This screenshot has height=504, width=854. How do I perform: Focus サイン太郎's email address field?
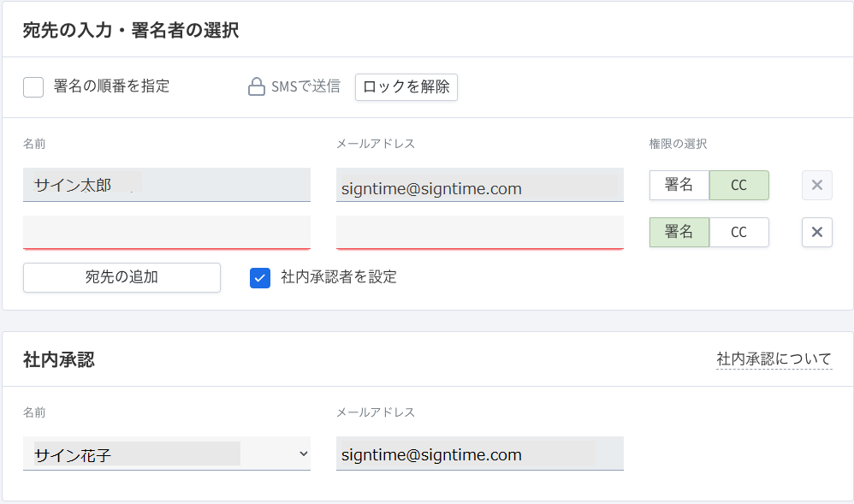click(x=479, y=185)
